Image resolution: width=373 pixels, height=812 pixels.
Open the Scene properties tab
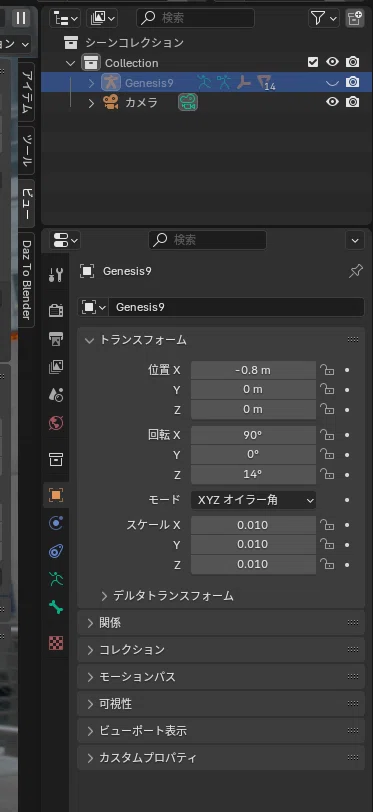pyautogui.click(x=56, y=395)
